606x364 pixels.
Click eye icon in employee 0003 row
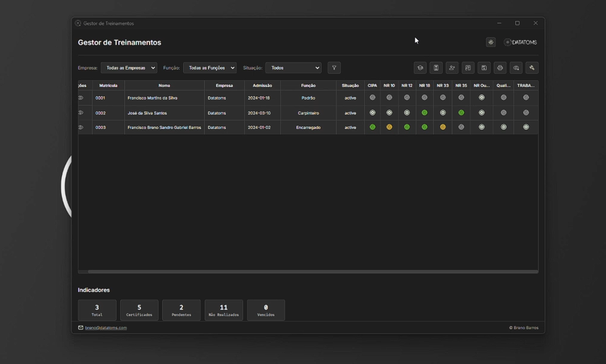[81, 127]
